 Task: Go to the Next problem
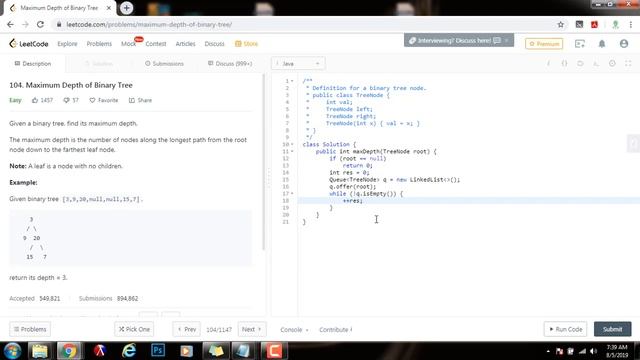coord(251,329)
